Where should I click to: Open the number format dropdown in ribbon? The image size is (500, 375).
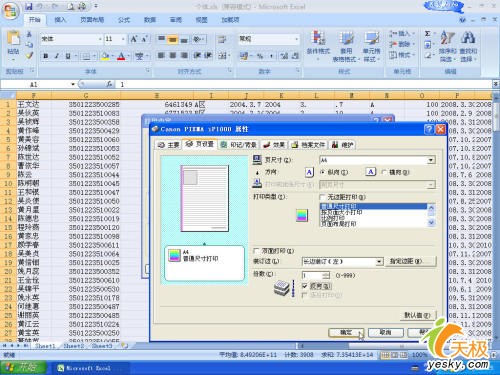(x=296, y=39)
